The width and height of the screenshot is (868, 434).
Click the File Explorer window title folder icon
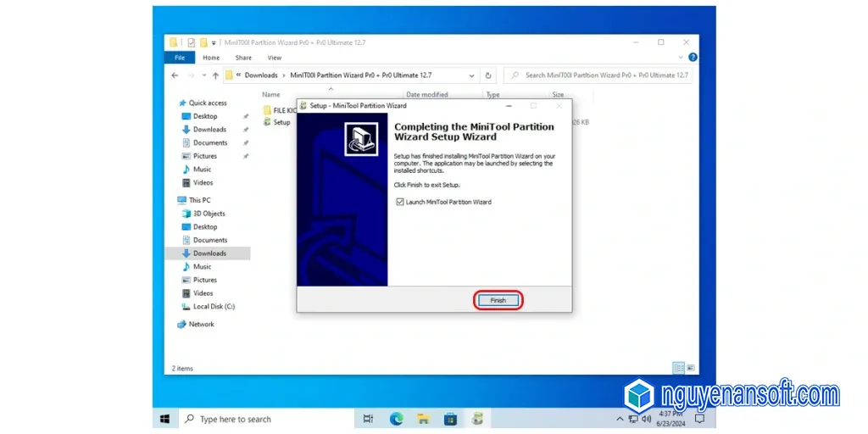[x=174, y=42]
